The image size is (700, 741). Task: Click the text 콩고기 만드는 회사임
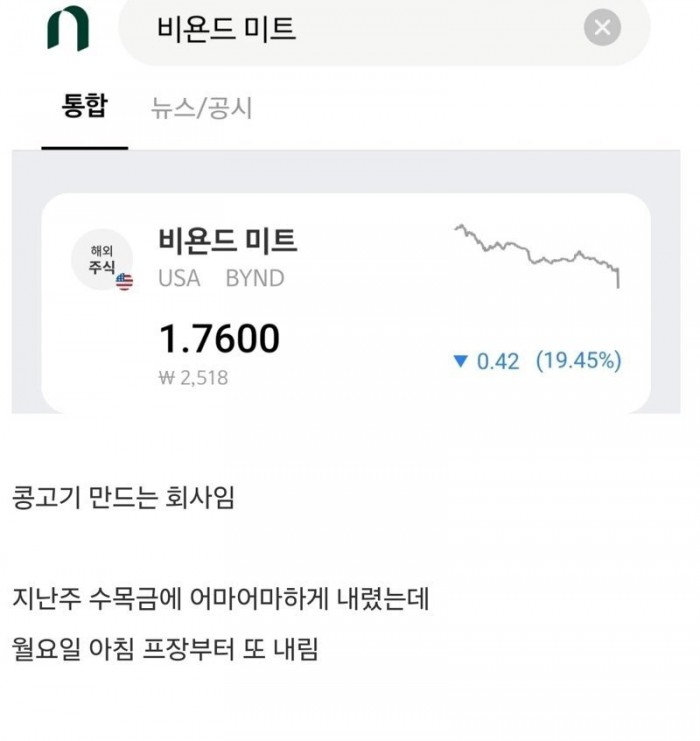click(123, 497)
